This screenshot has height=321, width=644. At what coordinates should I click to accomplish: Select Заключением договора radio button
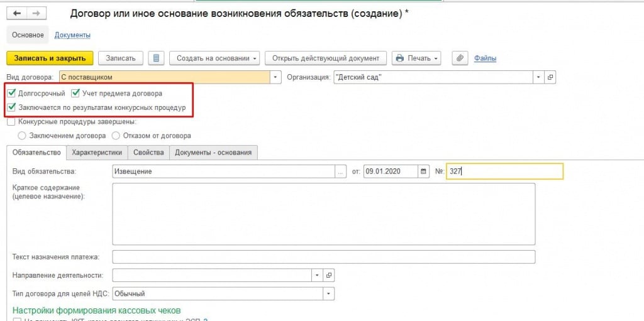pyautogui.click(x=23, y=135)
